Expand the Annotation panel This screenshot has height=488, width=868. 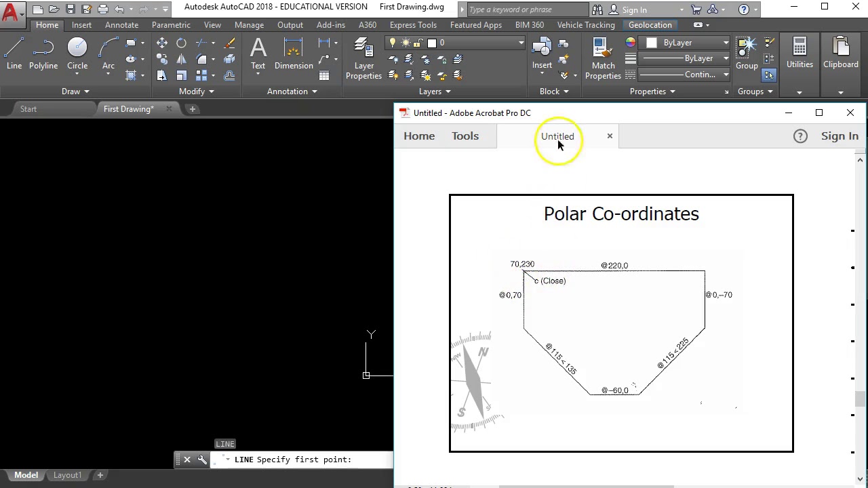click(292, 91)
